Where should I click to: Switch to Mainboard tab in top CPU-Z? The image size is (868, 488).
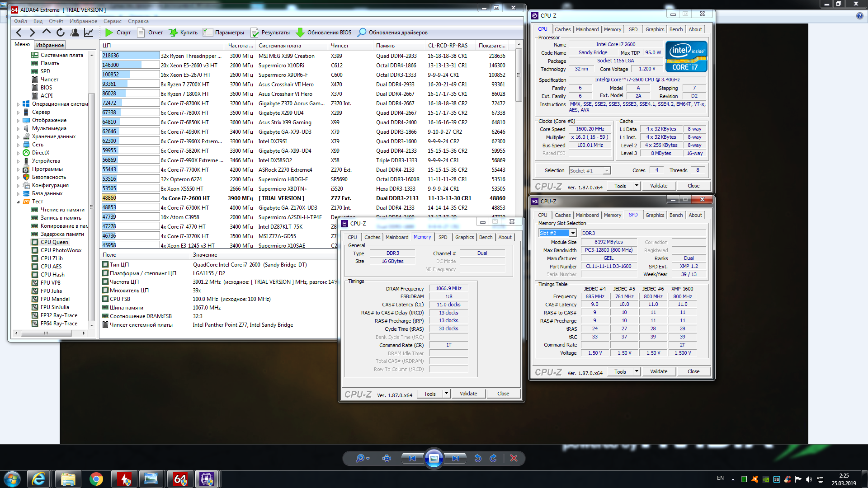(587, 29)
